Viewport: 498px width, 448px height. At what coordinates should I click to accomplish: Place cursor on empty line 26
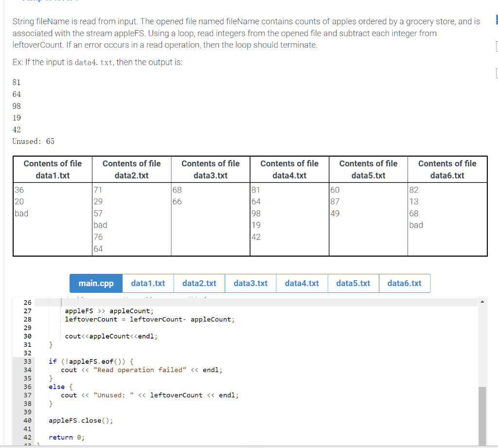(x=256, y=303)
